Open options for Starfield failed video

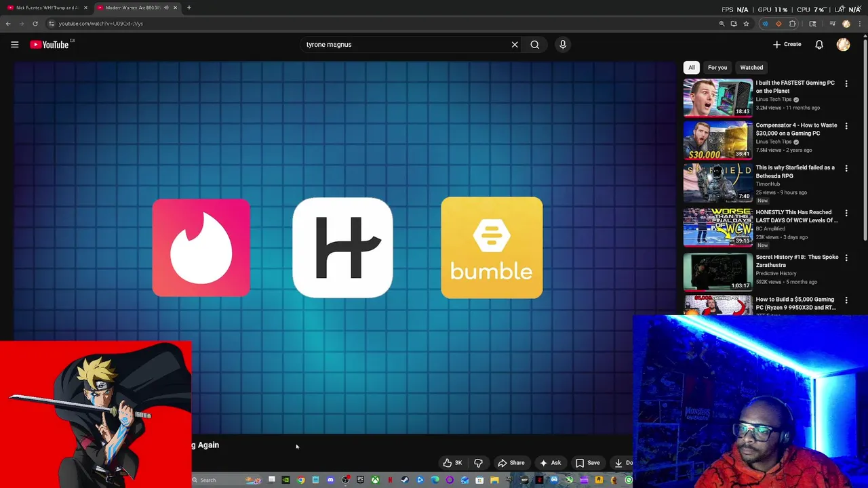click(x=846, y=168)
